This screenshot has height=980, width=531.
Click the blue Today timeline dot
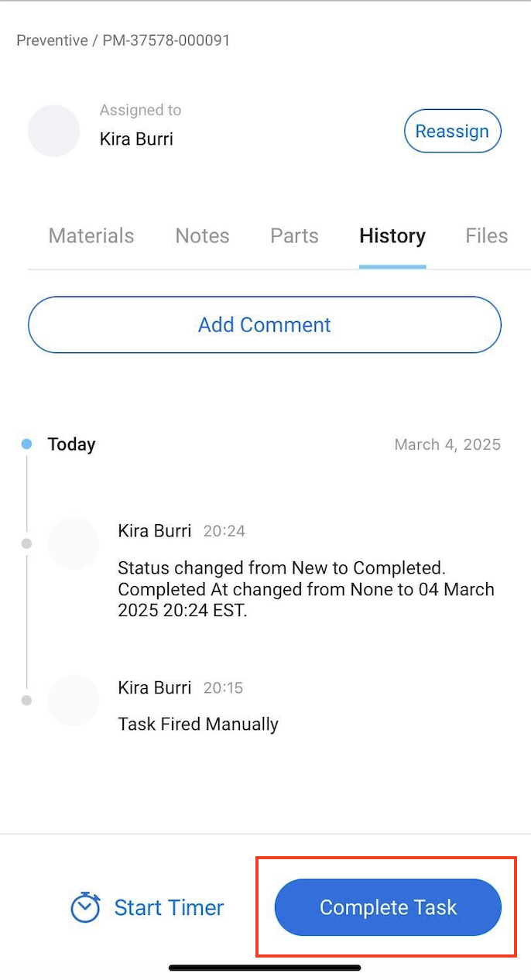click(x=27, y=444)
